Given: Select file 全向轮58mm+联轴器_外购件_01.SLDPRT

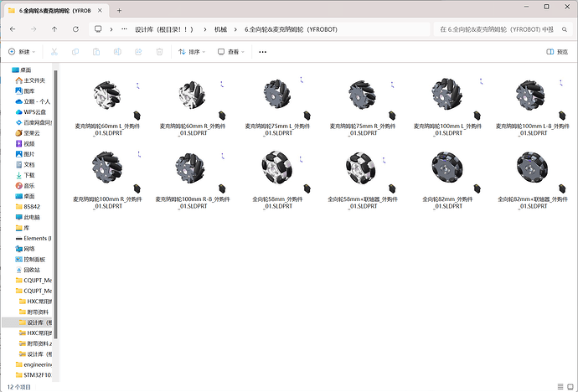Looking at the screenshot, I should (363, 180).
